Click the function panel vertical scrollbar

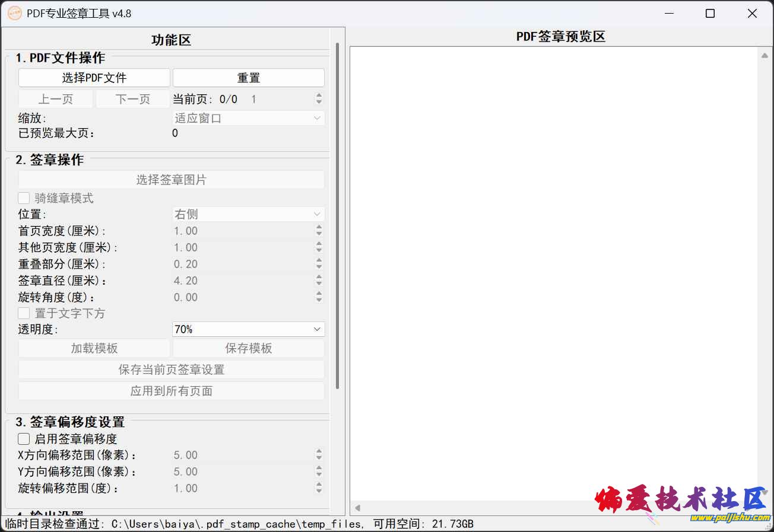pyautogui.click(x=337, y=214)
